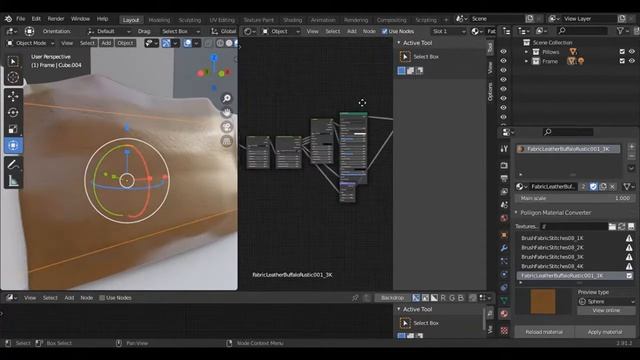Open the Render menu

[56, 19]
